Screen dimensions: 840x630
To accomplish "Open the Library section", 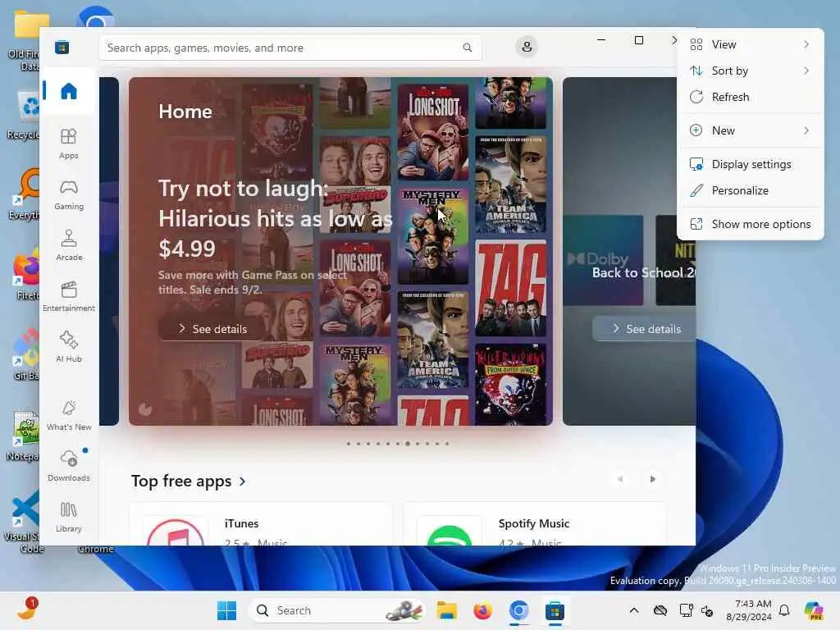I will [69, 517].
